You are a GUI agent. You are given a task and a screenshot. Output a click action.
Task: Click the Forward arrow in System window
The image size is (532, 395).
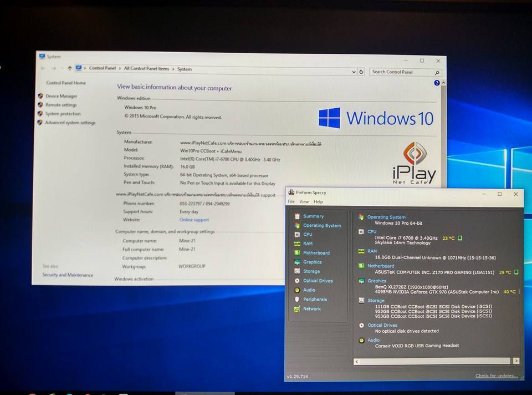(x=54, y=68)
